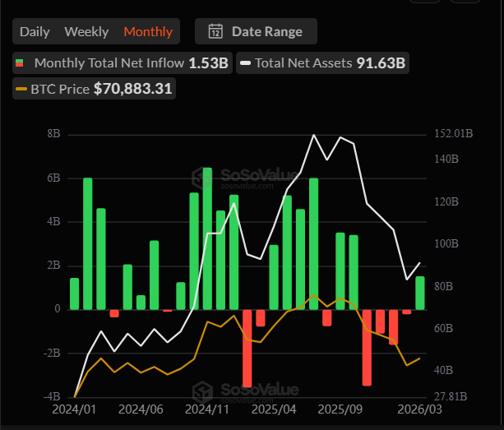Switch to the Daily view tab
This screenshot has height=430, width=504.
coord(35,31)
